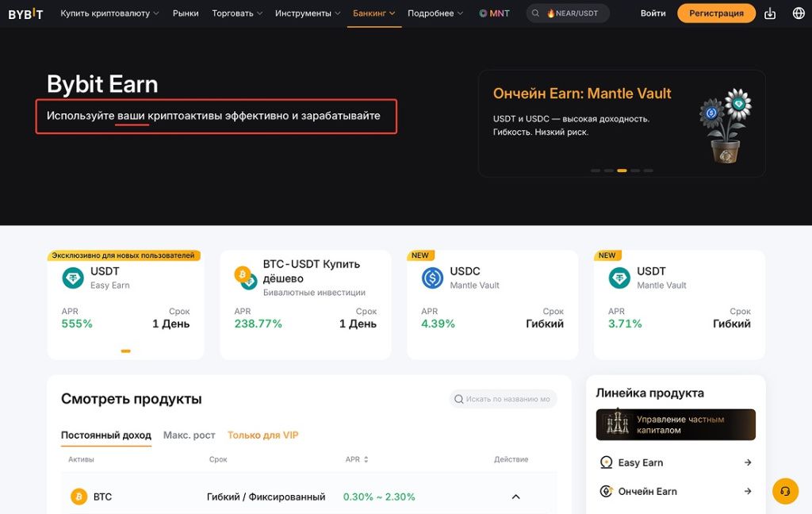Open the app download icon near Регистрация
Image resolution: width=812 pixels, height=514 pixels.
(x=768, y=13)
